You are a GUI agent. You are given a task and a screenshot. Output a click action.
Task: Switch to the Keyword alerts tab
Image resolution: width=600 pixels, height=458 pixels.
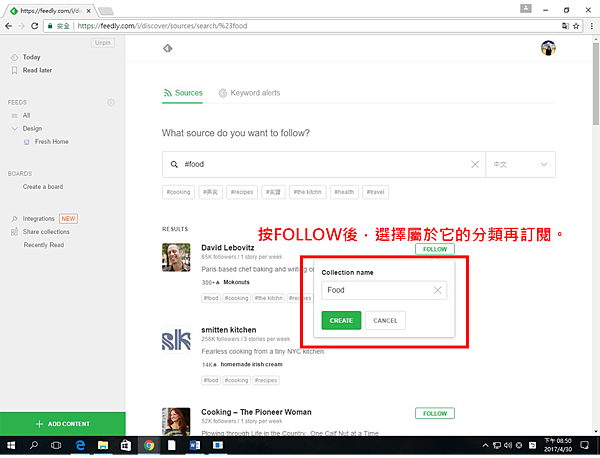249,93
